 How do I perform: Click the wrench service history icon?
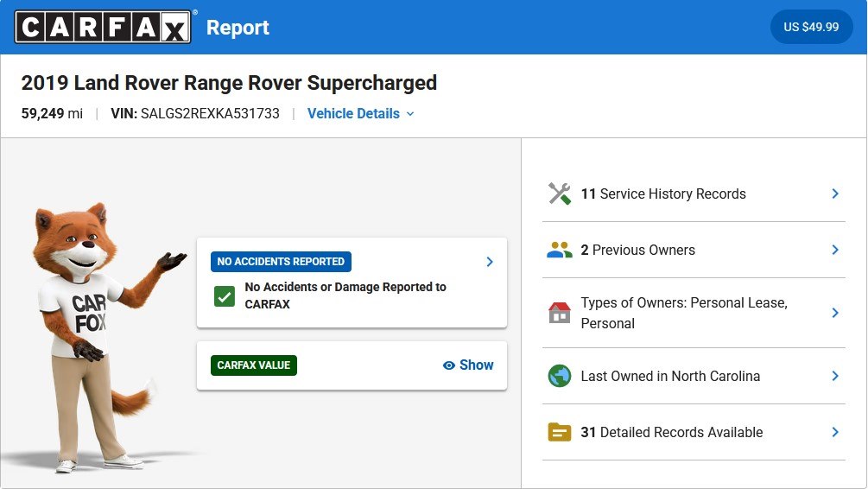coord(559,194)
